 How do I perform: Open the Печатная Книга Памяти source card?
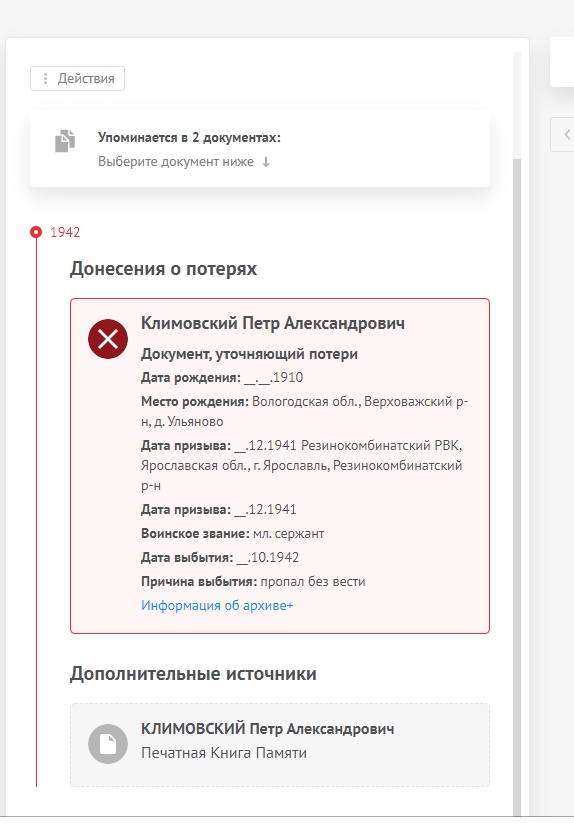coord(280,745)
